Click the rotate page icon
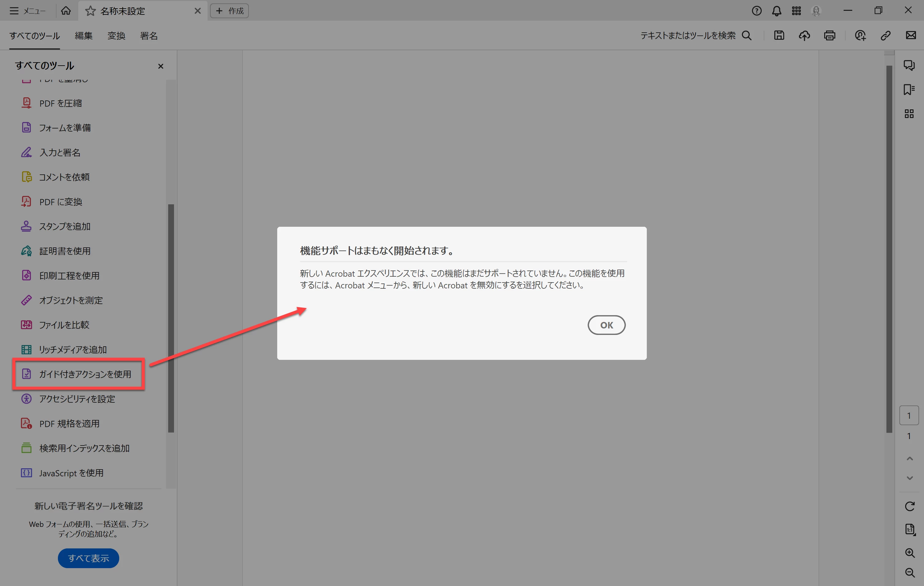The width and height of the screenshot is (924, 586). [x=910, y=506]
